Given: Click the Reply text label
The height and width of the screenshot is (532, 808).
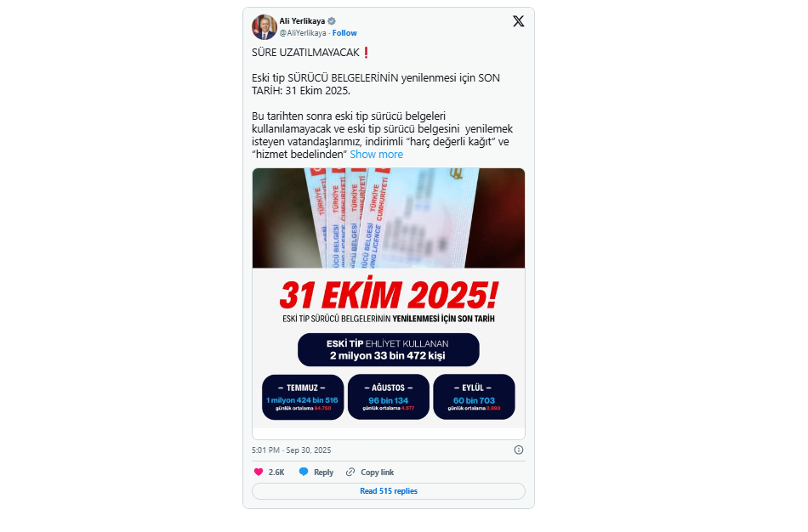Looking at the screenshot, I should pyautogui.click(x=323, y=472).
